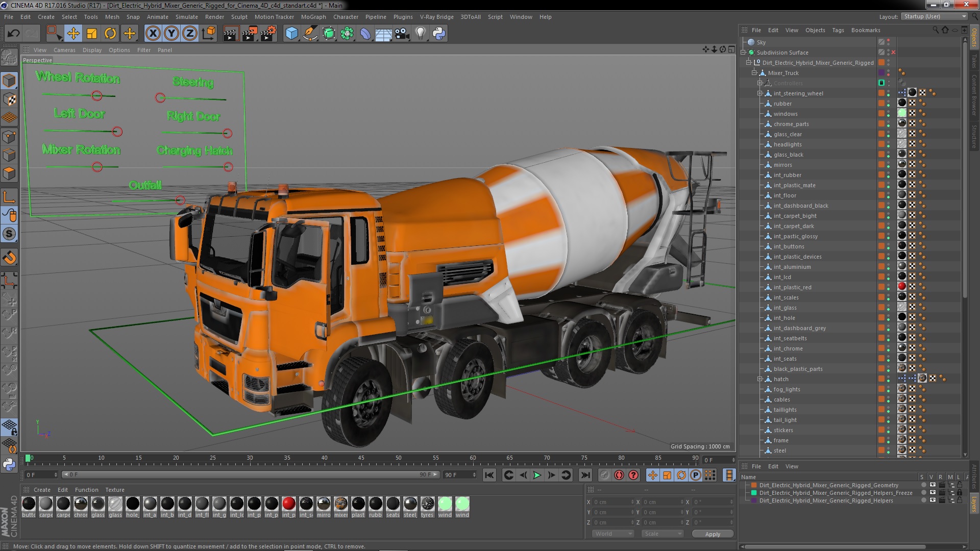Click Render View clapperboard icon
Screen dimensions: 980x551
point(231,34)
